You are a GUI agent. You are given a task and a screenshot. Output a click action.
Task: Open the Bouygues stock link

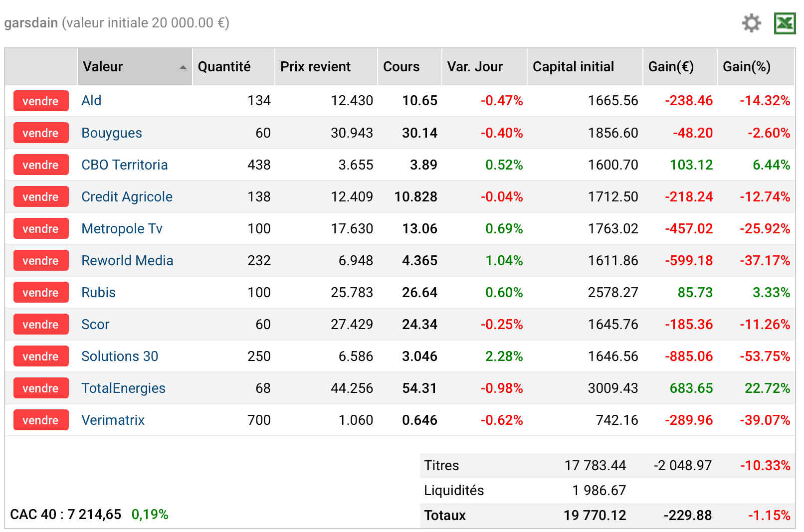pos(112,133)
